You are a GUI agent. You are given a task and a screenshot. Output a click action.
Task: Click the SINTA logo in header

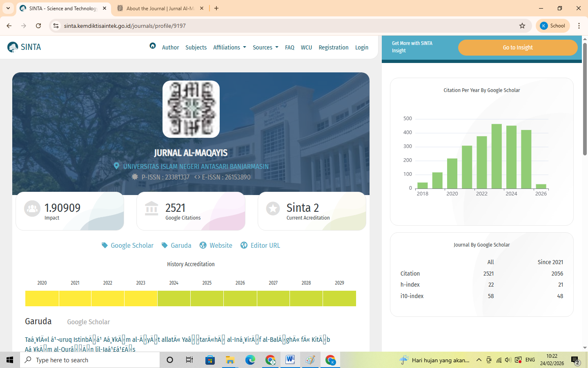pos(24,47)
